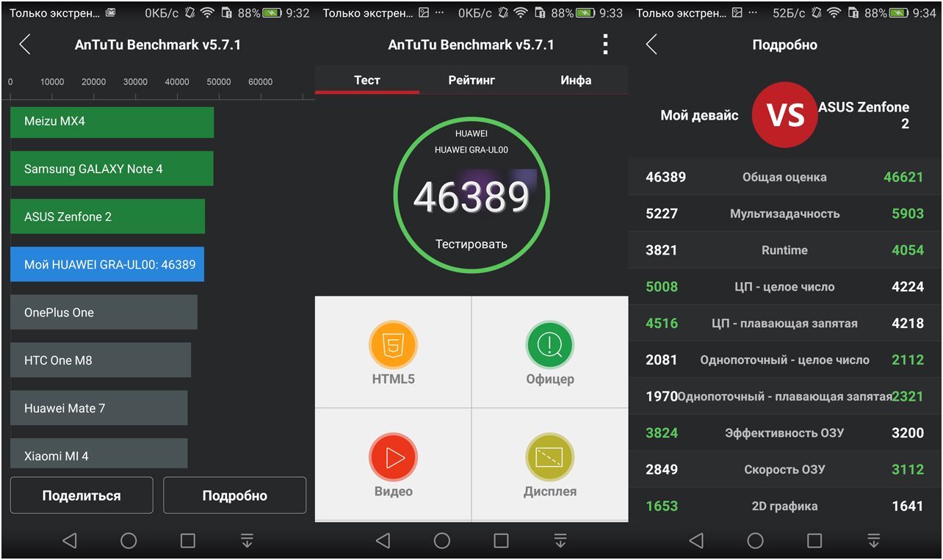Switch to the Рейтинг tab
943x560 pixels.
tap(471, 80)
